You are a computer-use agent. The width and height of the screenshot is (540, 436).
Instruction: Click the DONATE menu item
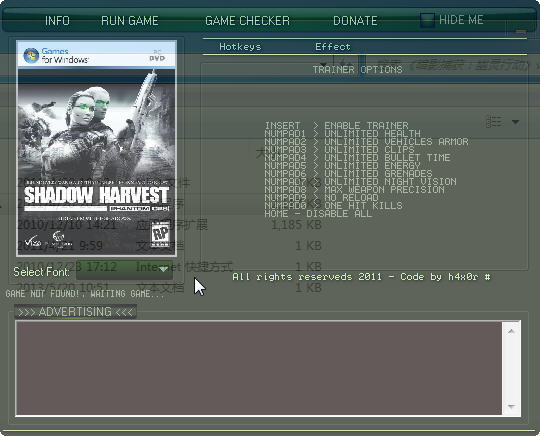click(x=355, y=21)
